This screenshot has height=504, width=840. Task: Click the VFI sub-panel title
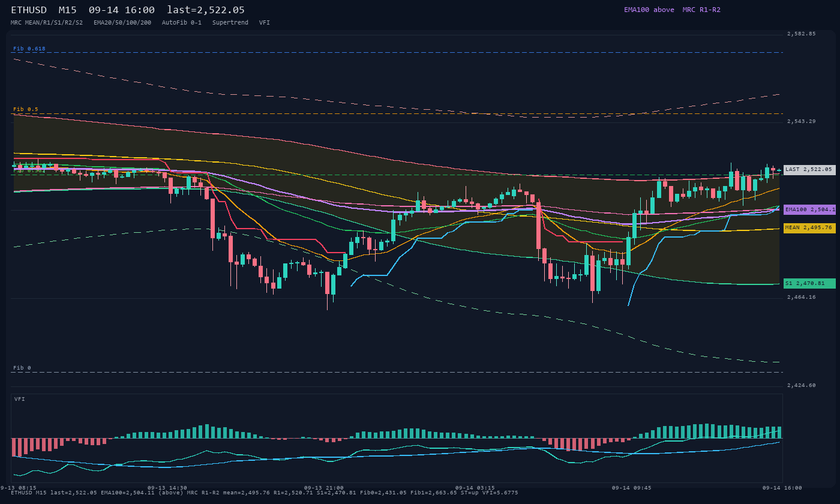point(20,399)
